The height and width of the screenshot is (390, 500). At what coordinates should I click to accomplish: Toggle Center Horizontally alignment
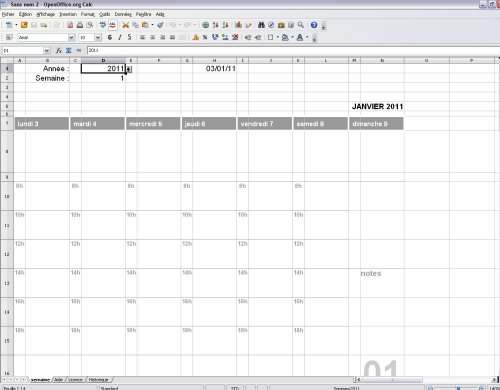point(152,37)
